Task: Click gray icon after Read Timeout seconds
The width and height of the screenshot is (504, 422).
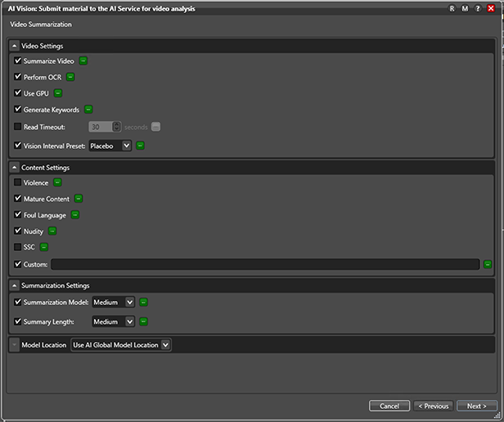Action: pos(155,127)
